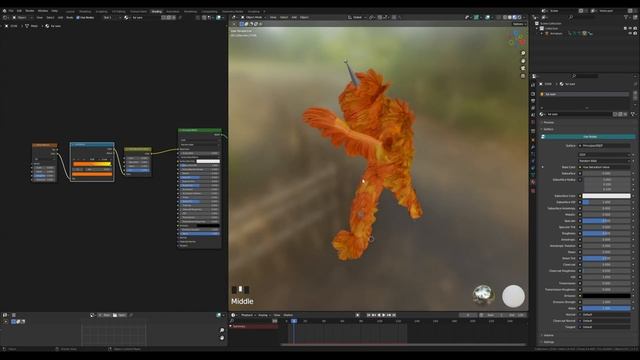640x360 pixels.
Task: Open the Render menu
Action: click(x=30, y=11)
